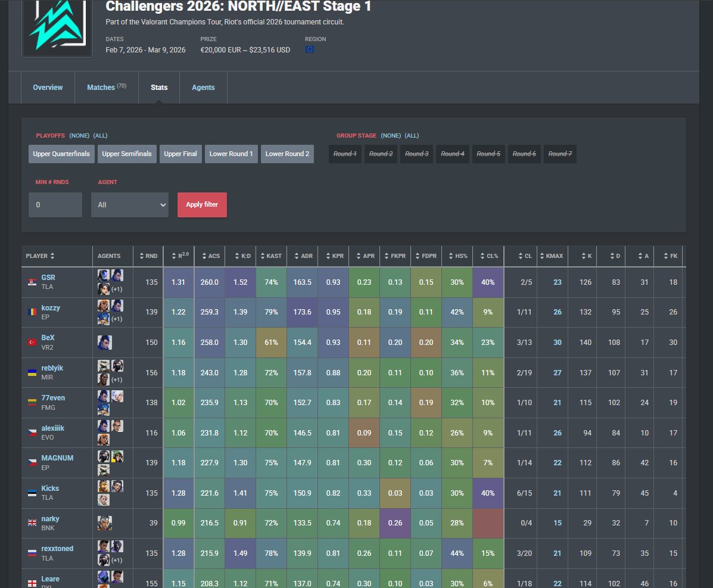Toggle the Lower Round 2 filter
The width and height of the screenshot is (713, 588).
click(287, 154)
